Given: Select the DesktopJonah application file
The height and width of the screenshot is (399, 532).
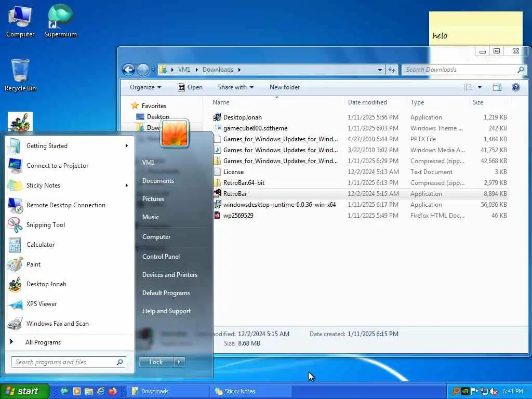Looking at the screenshot, I should tap(361, 117).
